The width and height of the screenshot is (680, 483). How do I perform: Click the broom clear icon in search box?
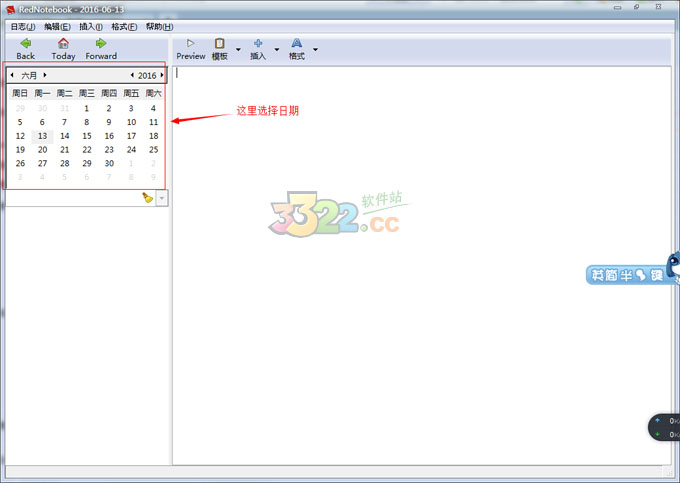pyautogui.click(x=147, y=198)
